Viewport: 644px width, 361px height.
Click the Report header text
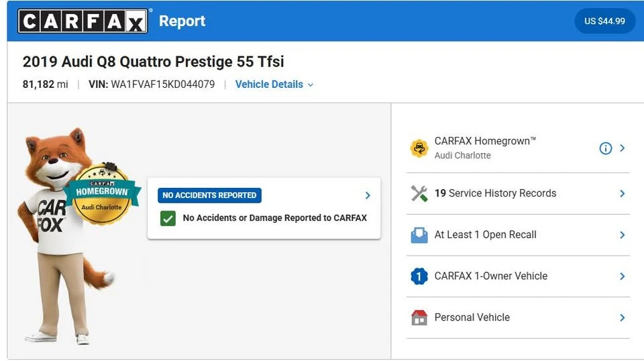click(182, 21)
